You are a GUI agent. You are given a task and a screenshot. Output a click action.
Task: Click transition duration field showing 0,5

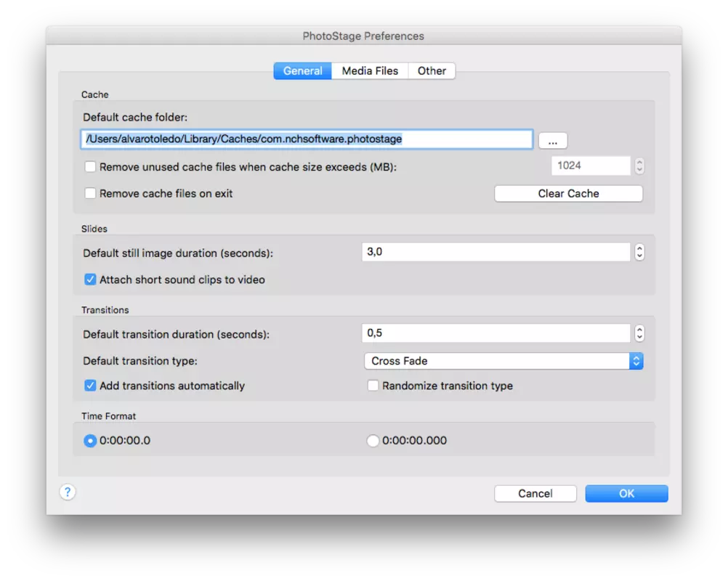496,333
